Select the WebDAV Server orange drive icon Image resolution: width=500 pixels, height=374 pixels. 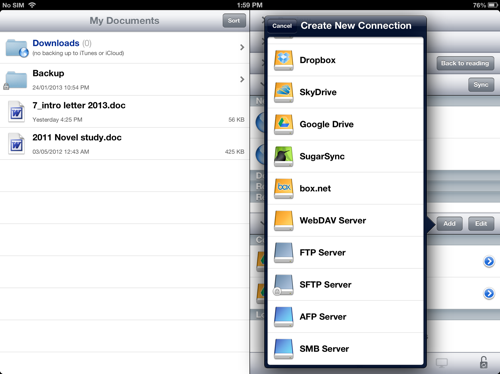tap(284, 220)
